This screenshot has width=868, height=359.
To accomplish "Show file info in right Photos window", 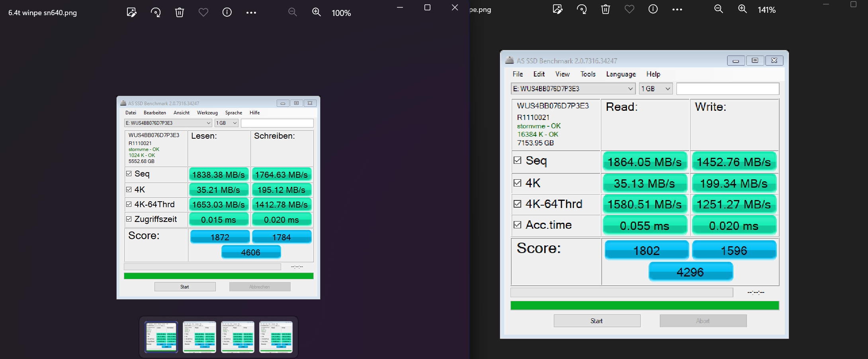I will click(653, 9).
